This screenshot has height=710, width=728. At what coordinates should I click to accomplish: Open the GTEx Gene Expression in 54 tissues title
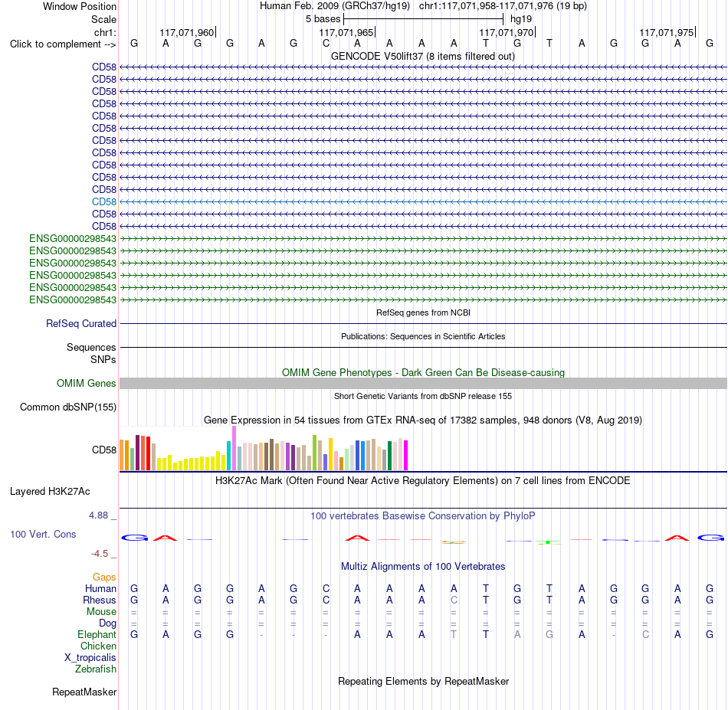(x=423, y=420)
